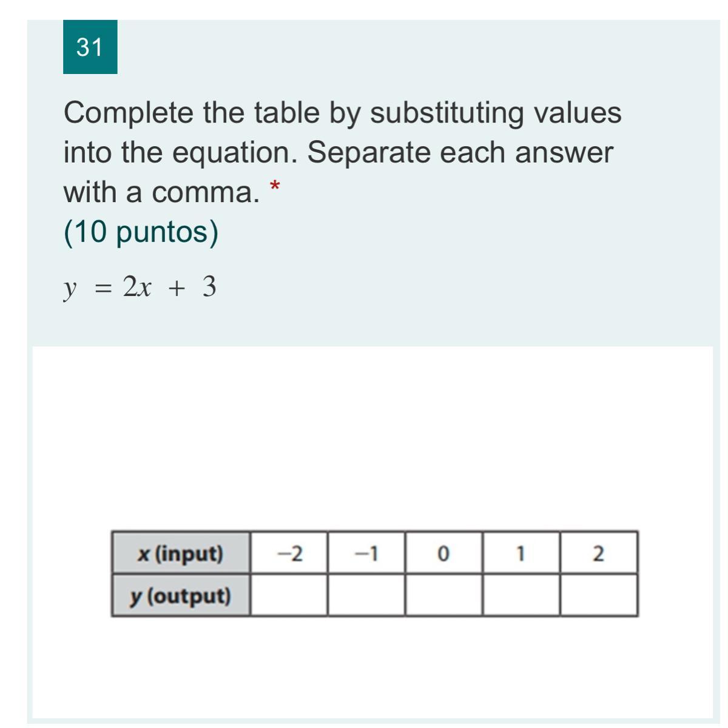The width and height of the screenshot is (728, 728).
Task: Click the empty output cell under 1
Action: pos(521,596)
